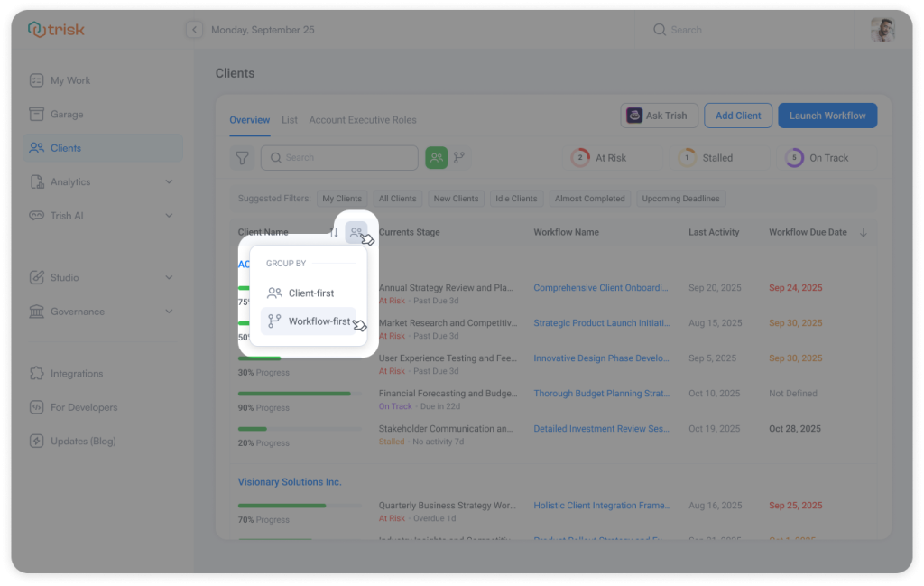924x586 pixels.
Task: Open the Garage section icon
Action: pyautogui.click(x=35, y=114)
